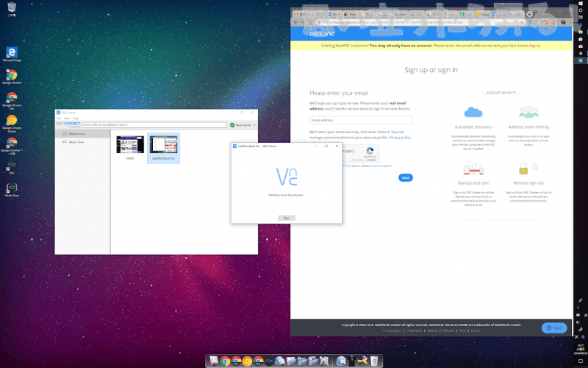This screenshot has height=368, width=588.
Task: Open Trademarks link in page footer
Action: tap(414, 330)
